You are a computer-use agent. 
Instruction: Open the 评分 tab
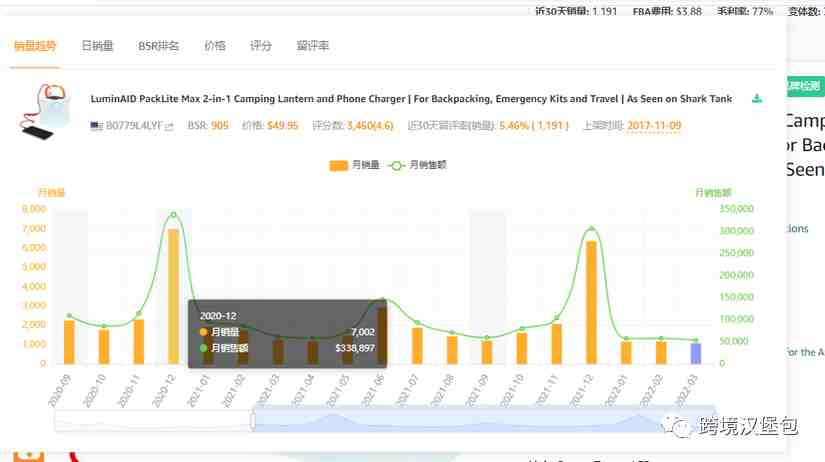[261, 46]
